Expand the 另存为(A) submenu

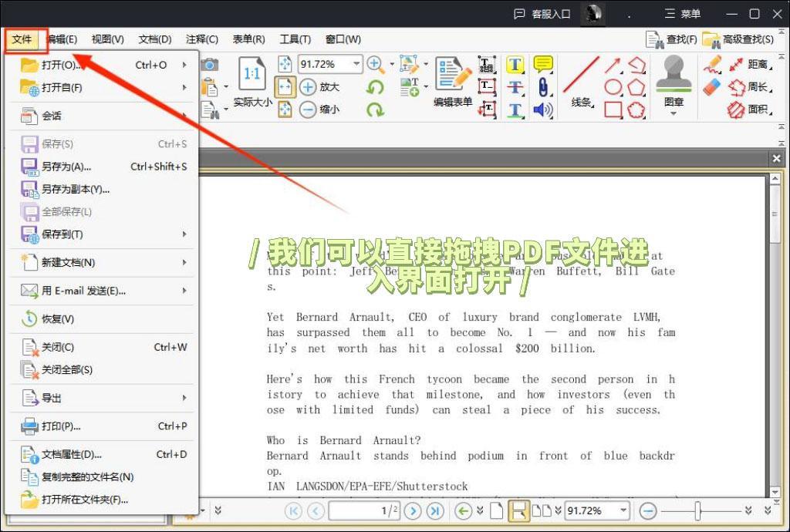click(x=62, y=167)
